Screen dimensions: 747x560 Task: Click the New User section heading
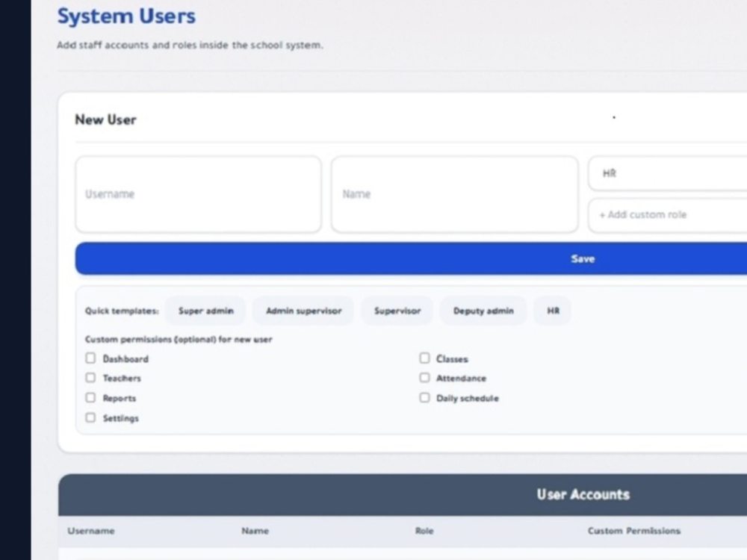(106, 119)
